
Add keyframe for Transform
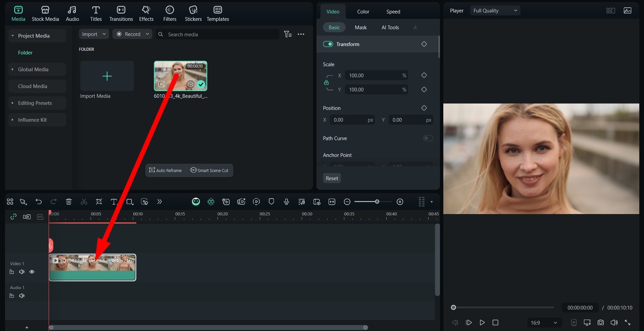tap(424, 44)
